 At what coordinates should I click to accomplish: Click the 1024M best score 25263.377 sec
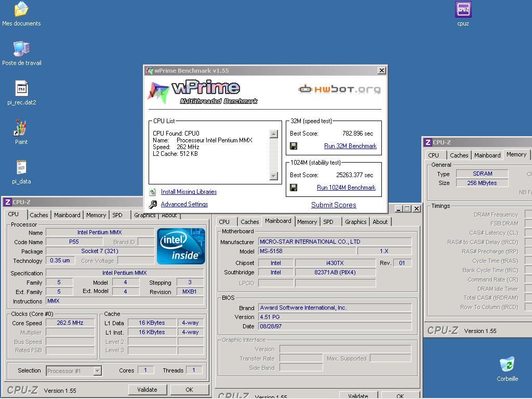354,175
